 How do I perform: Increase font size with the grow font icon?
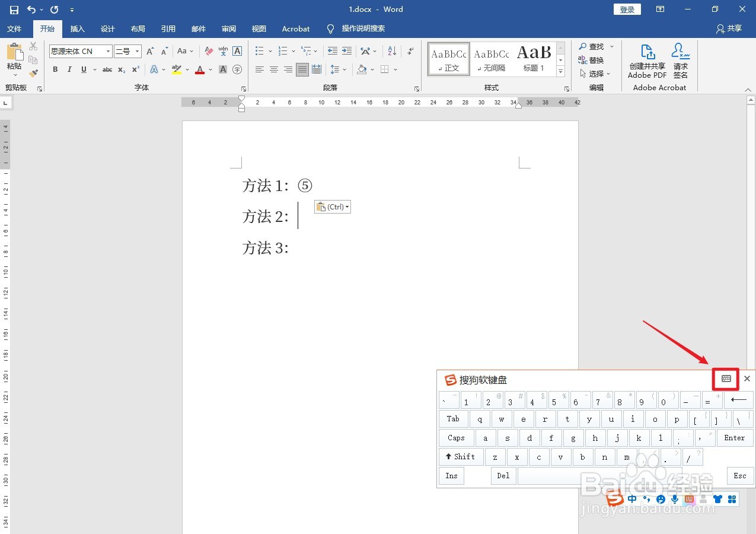150,52
